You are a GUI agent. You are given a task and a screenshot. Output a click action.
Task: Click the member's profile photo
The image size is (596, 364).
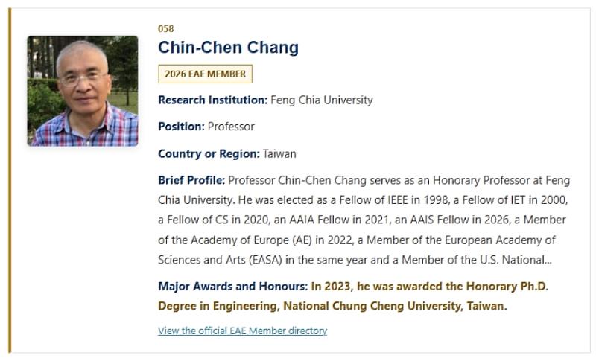83,91
